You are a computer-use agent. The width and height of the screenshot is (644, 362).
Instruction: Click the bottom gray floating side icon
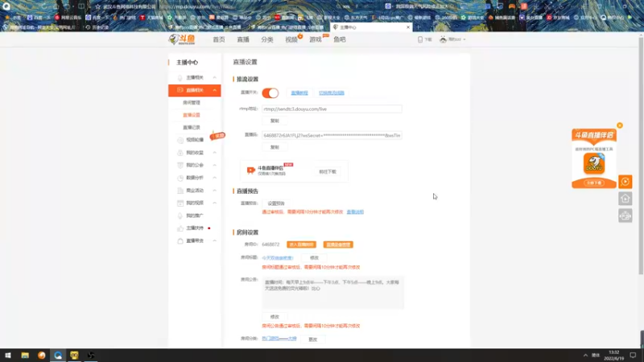(x=625, y=216)
